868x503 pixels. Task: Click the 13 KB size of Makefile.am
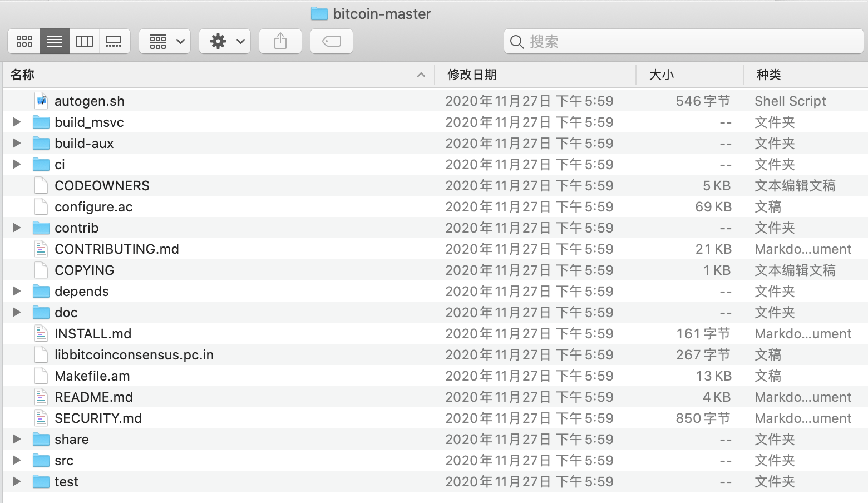pyautogui.click(x=714, y=376)
